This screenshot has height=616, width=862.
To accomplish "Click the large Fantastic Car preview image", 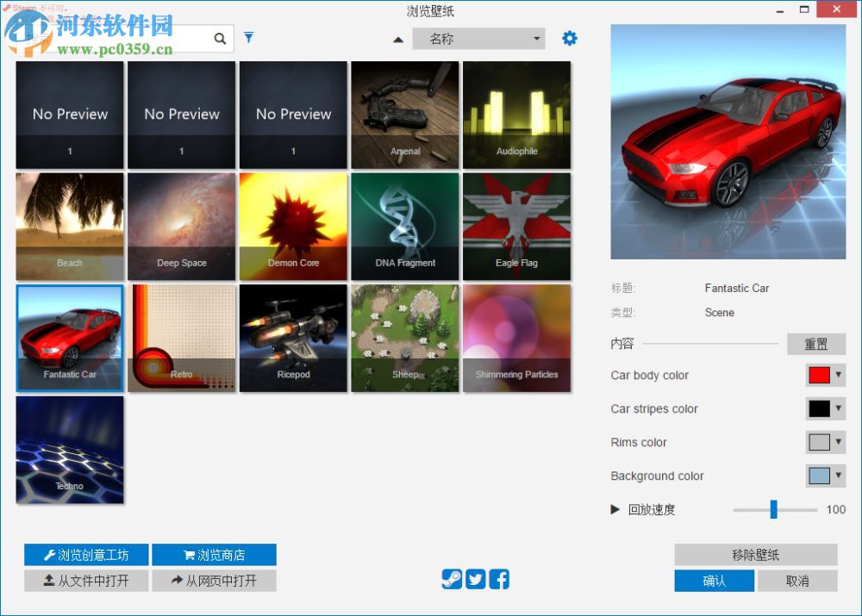I will (x=728, y=142).
